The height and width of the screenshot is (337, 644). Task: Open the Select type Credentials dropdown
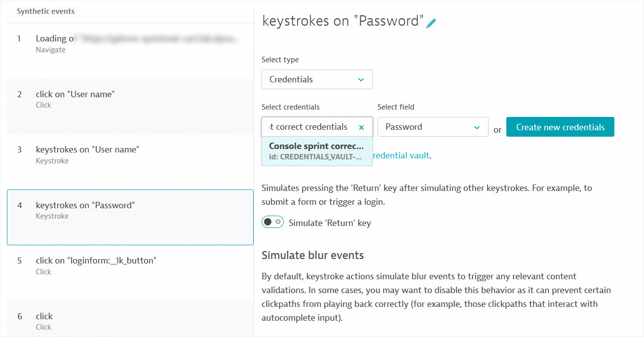(x=317, y=79)
